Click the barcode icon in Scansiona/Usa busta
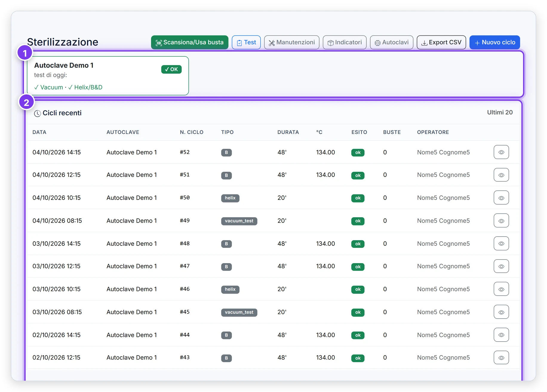The height and width of the screenshot is (392, 547). pos(159,43)
